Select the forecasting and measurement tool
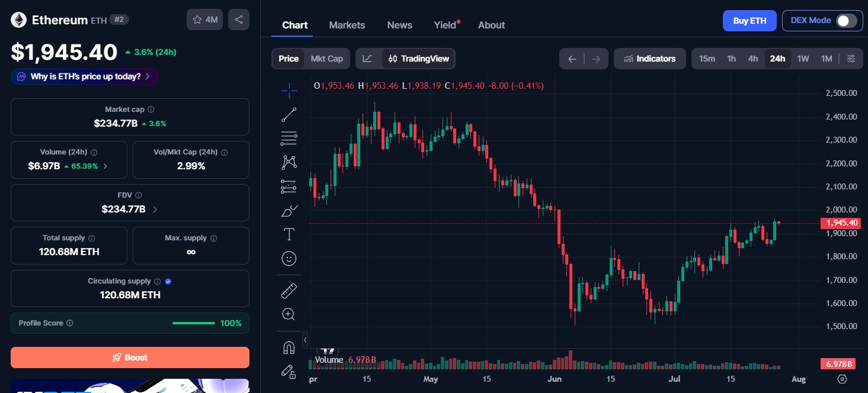868x393 pixels. point(289,186)
